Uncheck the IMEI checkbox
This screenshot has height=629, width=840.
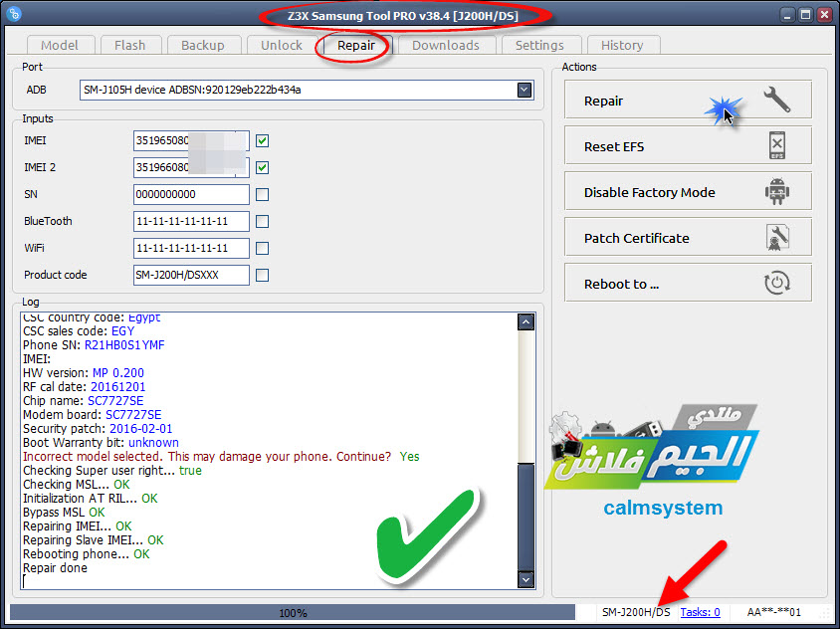pyautogui.click(x=262, y=141)
